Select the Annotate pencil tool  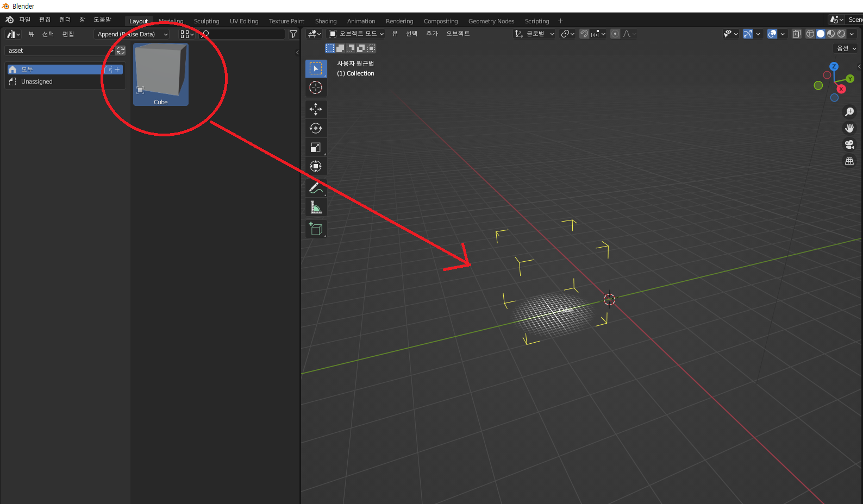316,188
